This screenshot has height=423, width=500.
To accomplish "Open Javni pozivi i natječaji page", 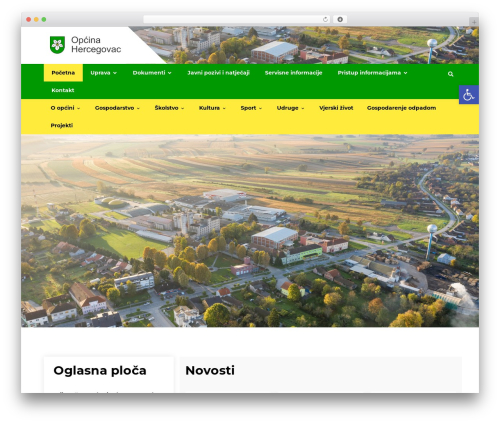I will (x=218, y=73).
